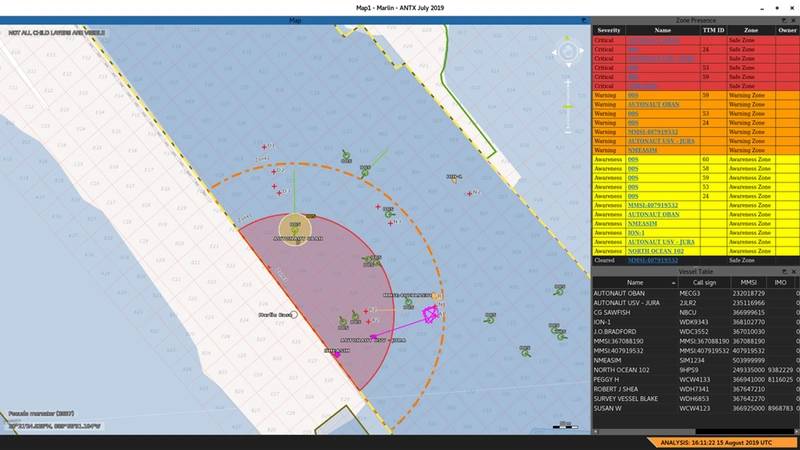
Task: Undock the Zone Presence panel
Action: [x=784, y=20]
